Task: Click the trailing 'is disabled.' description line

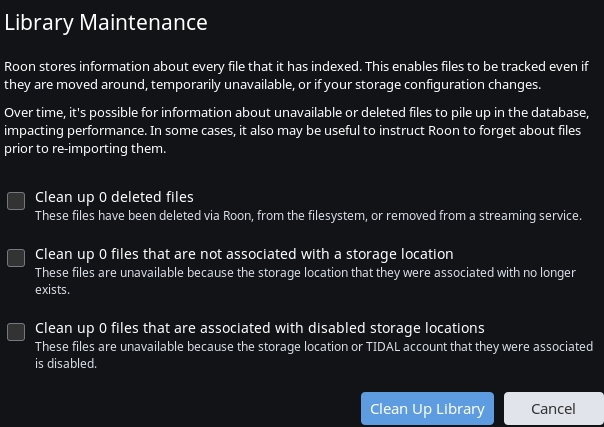Action: pos(66,363)
